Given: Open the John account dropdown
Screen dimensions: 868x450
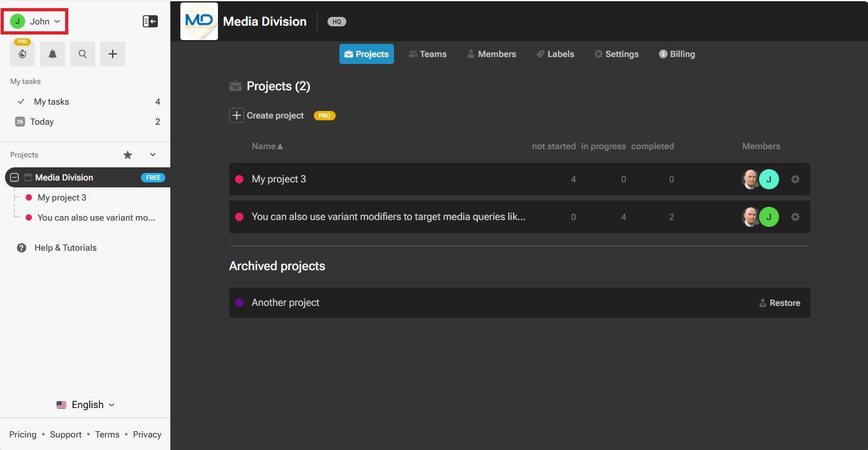Looking at the screenshot, I should 34,21.
